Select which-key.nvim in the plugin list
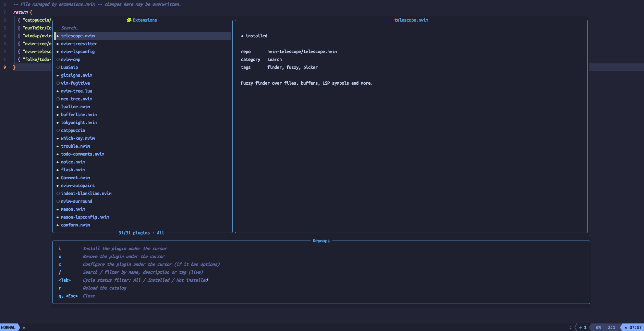The height and width of the screenshot is (331, 644). (x=143, y=138)
